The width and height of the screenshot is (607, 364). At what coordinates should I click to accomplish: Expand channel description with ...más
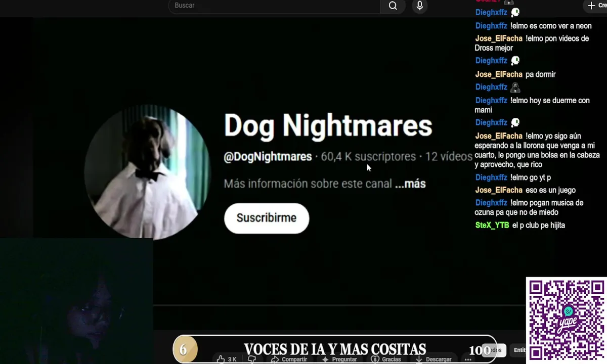tap(410, 184)
